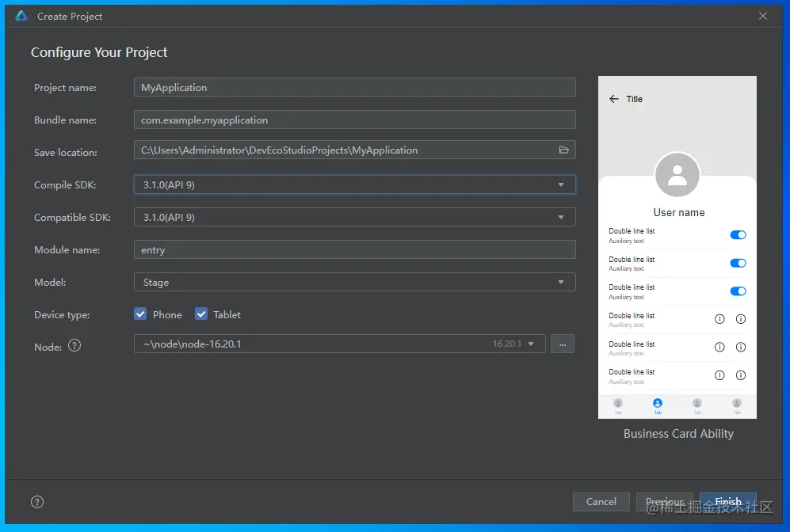Open the folder browse icon in Save location

pyautogui.click(x=564, y=150)
